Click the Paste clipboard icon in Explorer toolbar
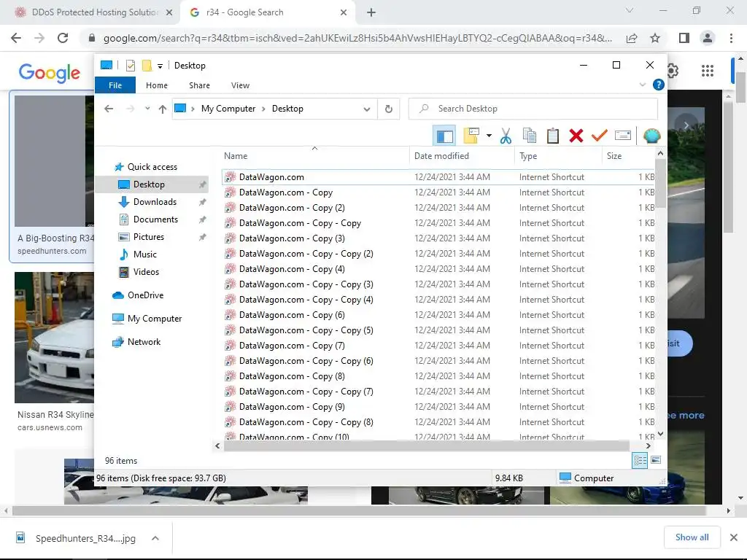 (x=553, y=136)
